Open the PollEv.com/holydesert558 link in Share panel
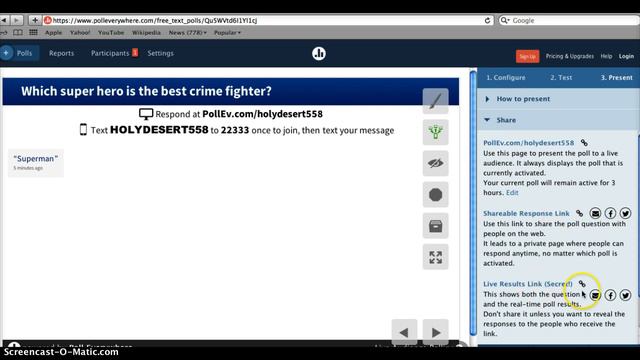640x360 pixels. 529,143
